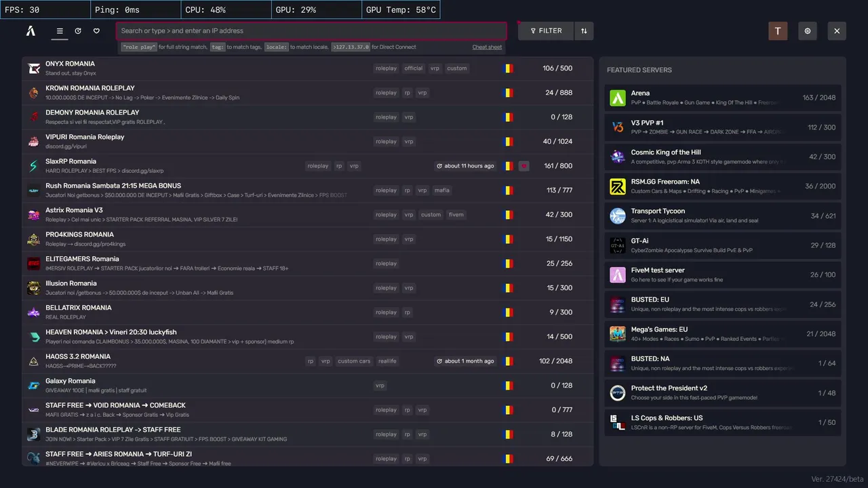The image size is (868, 488).
Task: Click the V3 PVP #1 featured icon
Action: point(618,127)
